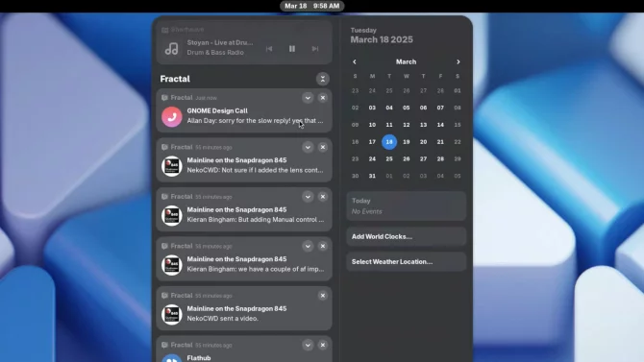This screenshot has height=362, width=644.
Task: Click Snapdragon 845 avatar on NekoCWD lens notification
Action: tap(172, 166)
